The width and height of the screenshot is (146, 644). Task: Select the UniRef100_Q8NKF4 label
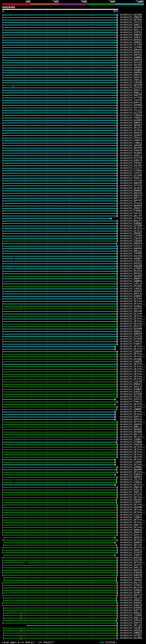coord(131,123)
